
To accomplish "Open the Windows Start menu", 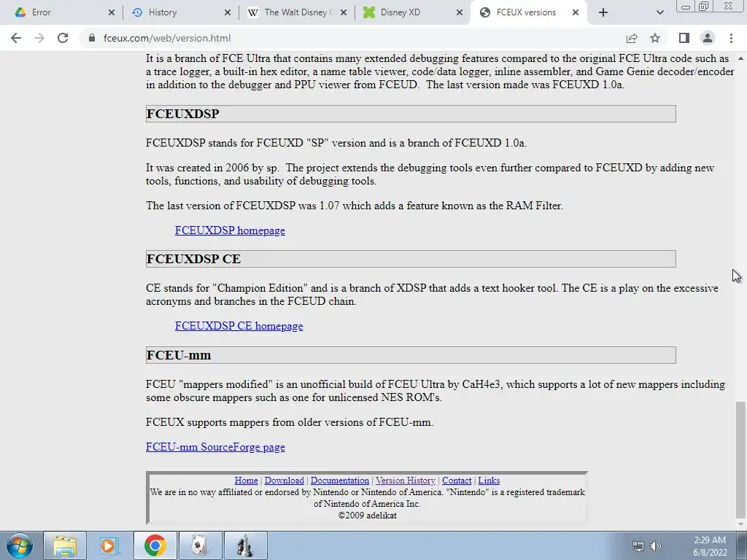I will tap(20, 545).
